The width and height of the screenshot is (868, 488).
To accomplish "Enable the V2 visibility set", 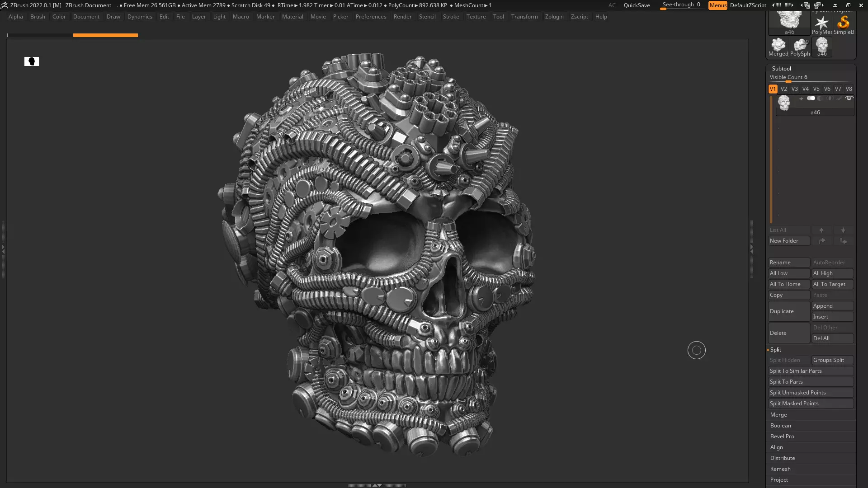I will point(783,89).
